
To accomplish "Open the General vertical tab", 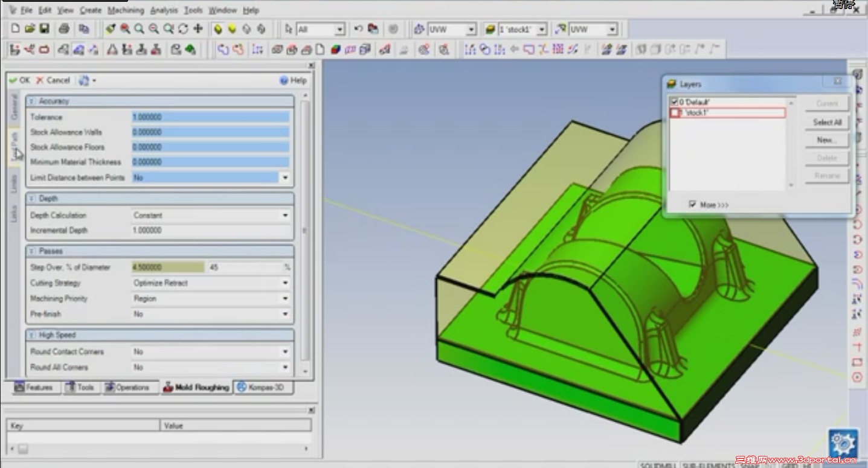I will pyautogui.click(x=14, y=107).
